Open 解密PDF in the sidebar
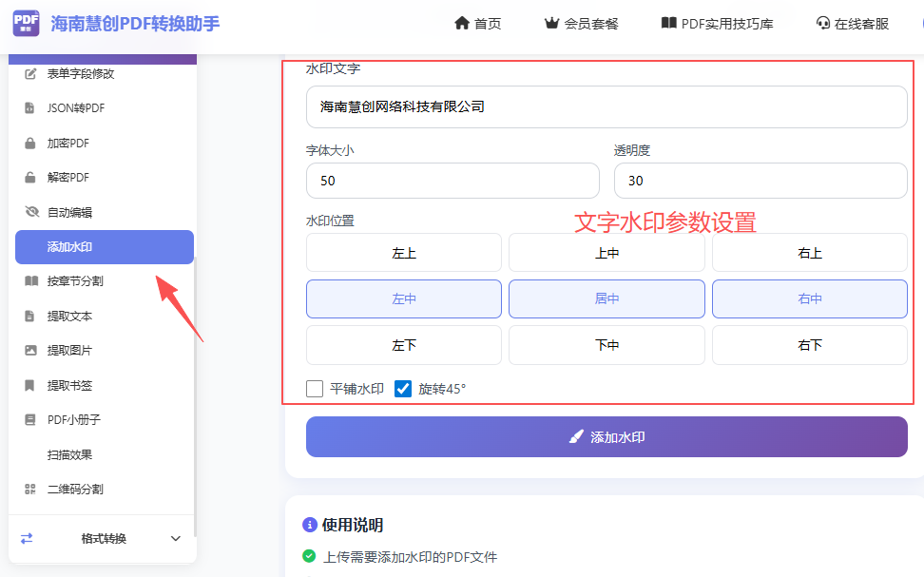The image size is (924, 577). (105, 177)
